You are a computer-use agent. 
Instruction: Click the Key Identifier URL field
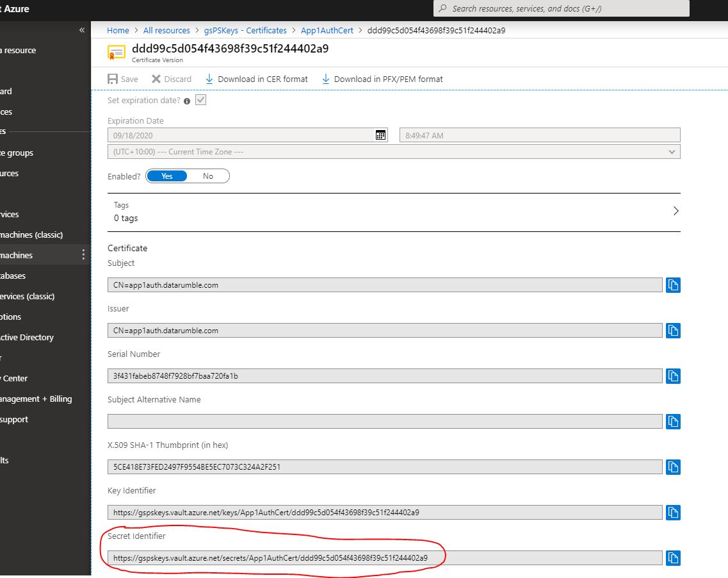[385, 513]
